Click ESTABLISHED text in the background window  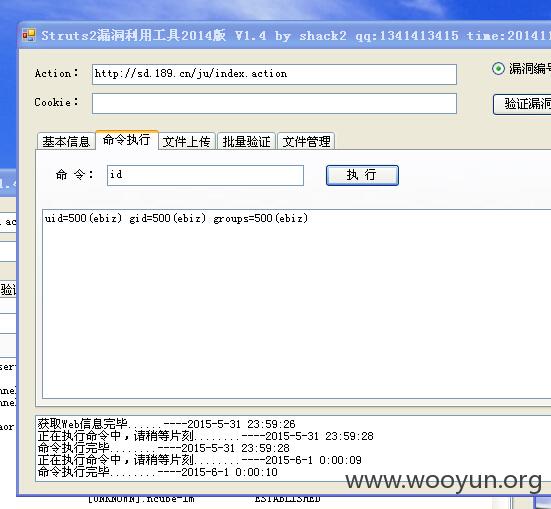pyautogui.click(x=287, y=499)
